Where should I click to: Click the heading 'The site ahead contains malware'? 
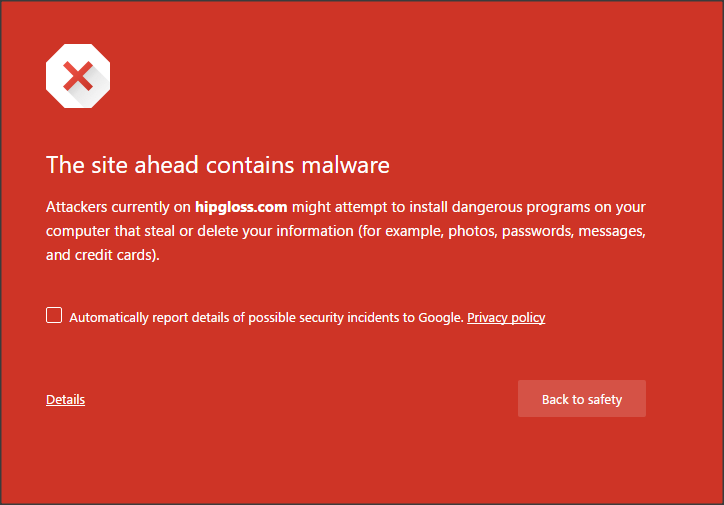pos(218,165)
